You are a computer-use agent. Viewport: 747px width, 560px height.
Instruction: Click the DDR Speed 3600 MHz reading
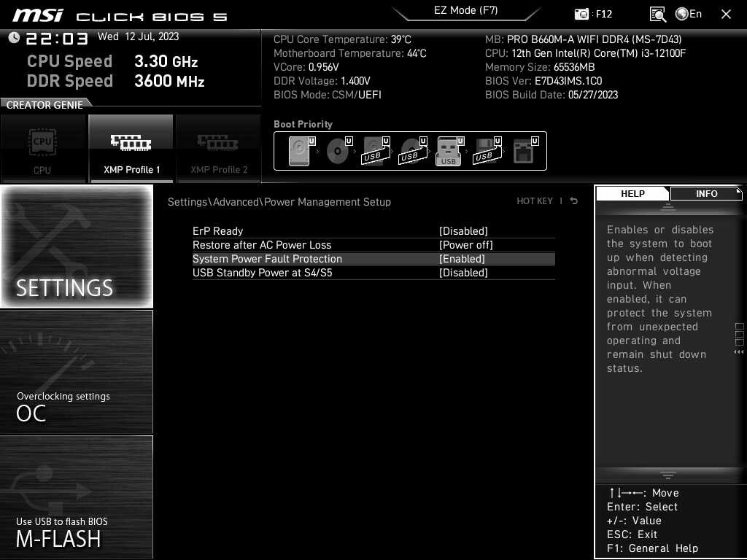pos(116,81)
